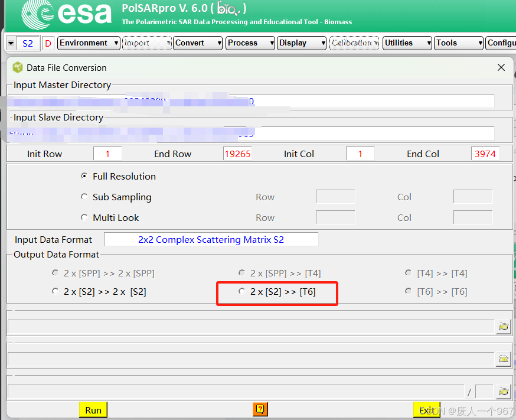Select the Sub Sampling option
Viewport: 516px width, 420px height.
(84, 197)
